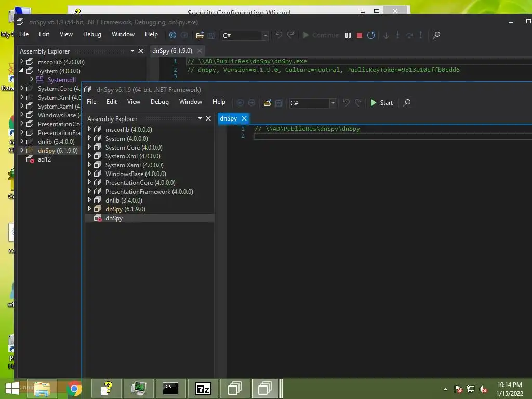Open Edit menu in front dnSpy window
The image size is (532, 399).
pos(112,102)
